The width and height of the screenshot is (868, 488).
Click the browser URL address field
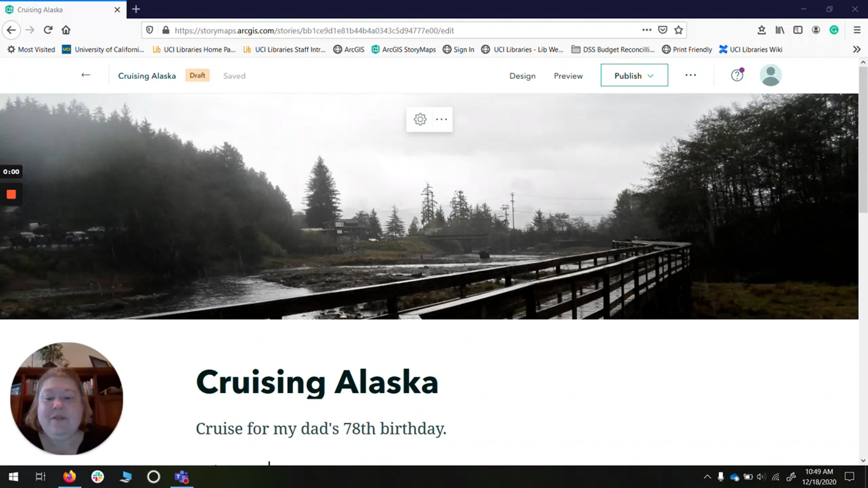coord(398,31)
